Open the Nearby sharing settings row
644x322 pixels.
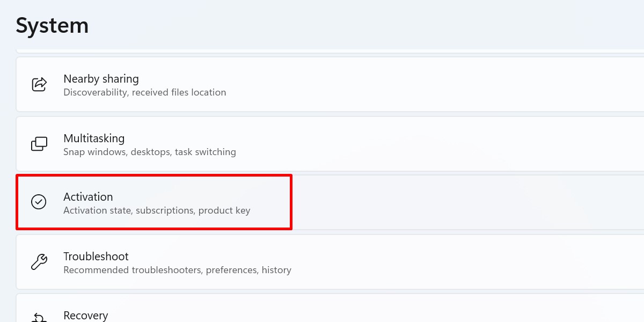[215, 84]
